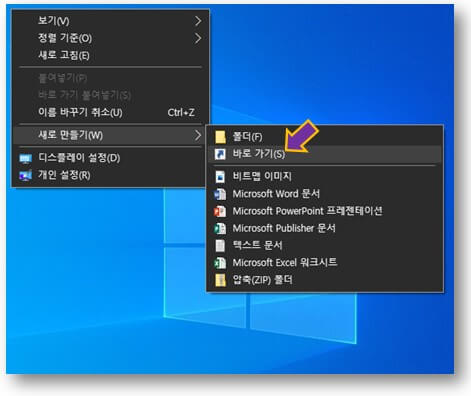Create a new 폴더(F) from submenu
Image resolution: width=471 pixels, height=396 pixels.
click(x=325, y=137)
